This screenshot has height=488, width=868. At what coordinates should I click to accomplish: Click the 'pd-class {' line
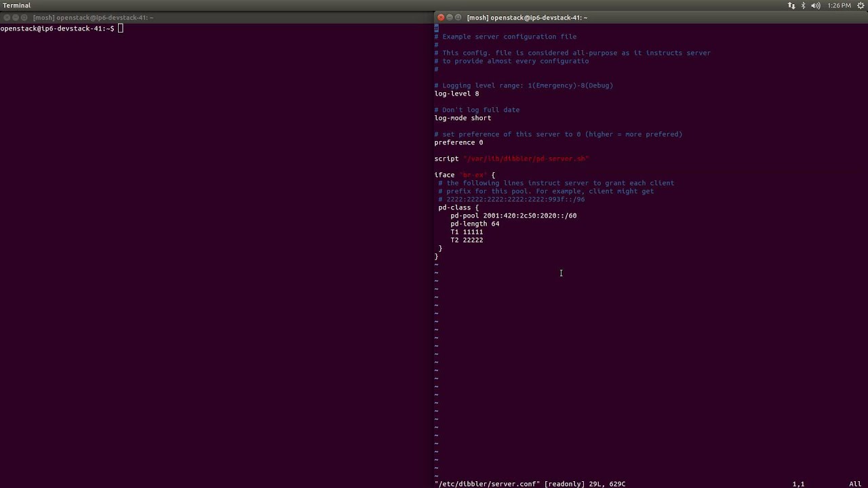458,207
